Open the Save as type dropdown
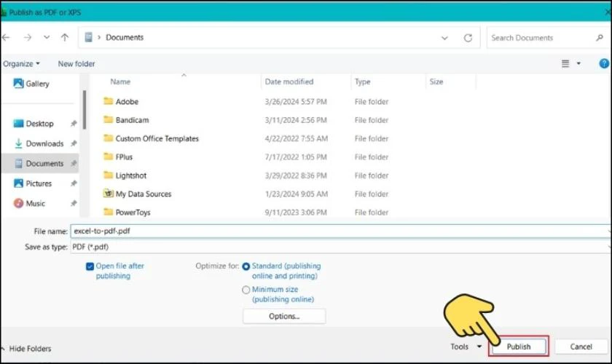Image resolution: width=612 pixels, height=364 pixels. pos(340,247)
